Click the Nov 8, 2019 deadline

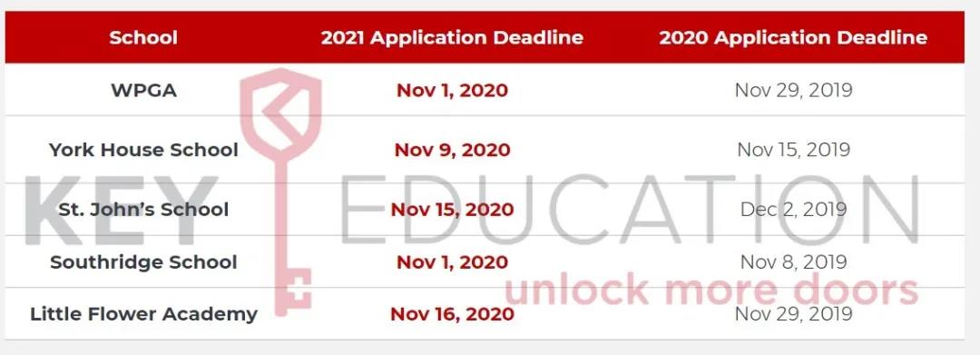794,261
